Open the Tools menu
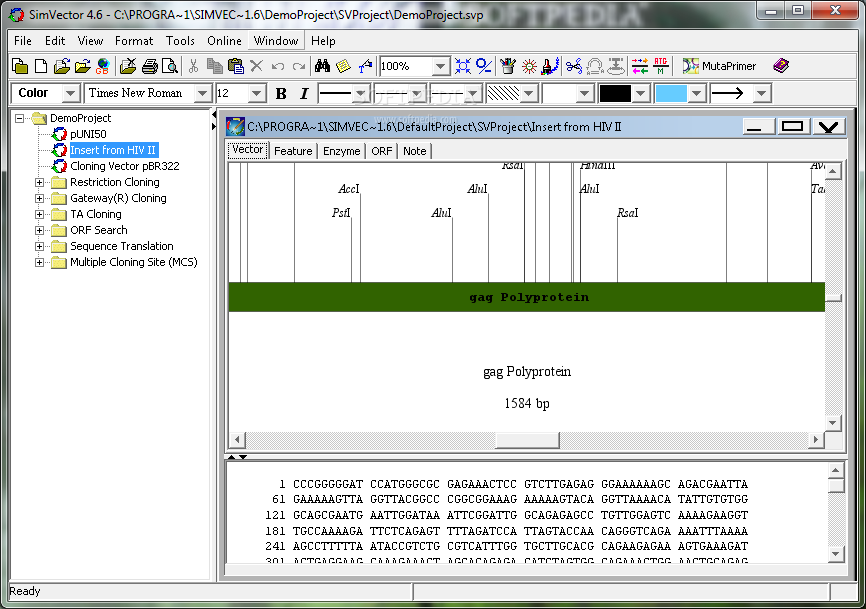Screen dimensions: 866x609 coord(180,41)
